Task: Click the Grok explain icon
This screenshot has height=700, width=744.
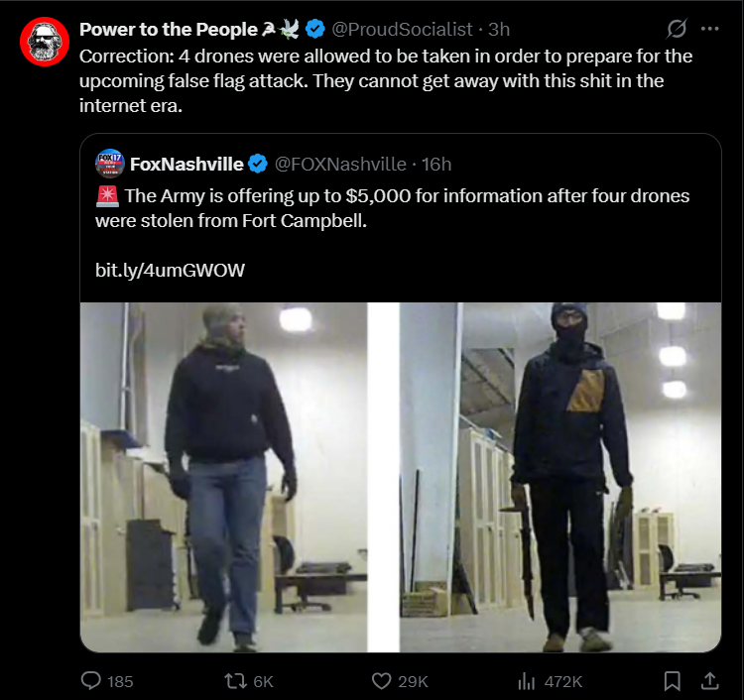Action: tap(677, 29)
